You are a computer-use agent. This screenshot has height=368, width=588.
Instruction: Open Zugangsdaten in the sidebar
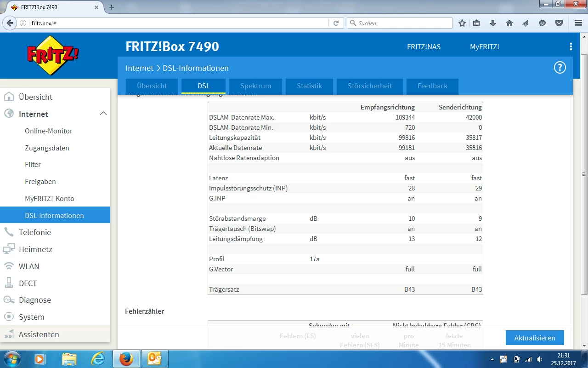pyautogui.click(x=47, y=148)
